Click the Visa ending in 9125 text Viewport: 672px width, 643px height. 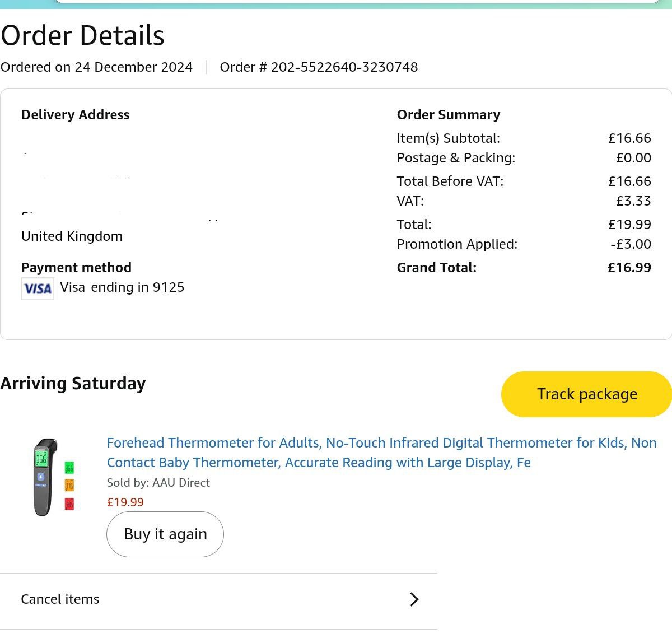click(122, 287)
